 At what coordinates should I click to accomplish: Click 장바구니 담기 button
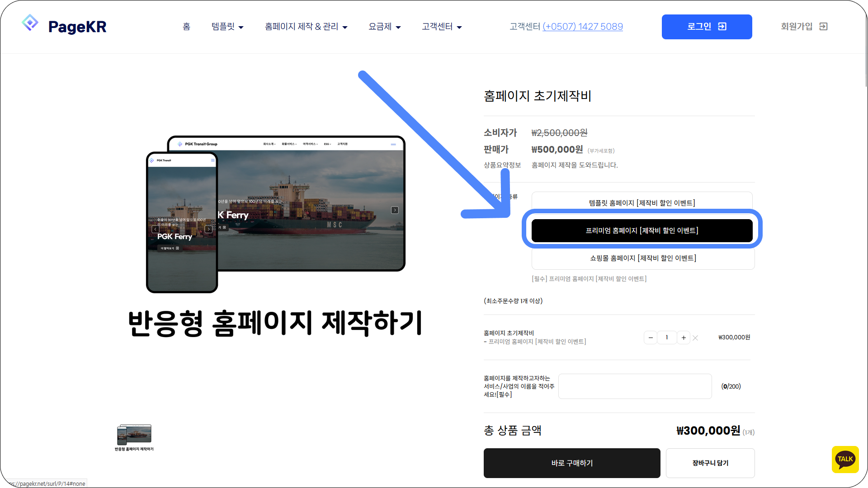click(710, 463)
